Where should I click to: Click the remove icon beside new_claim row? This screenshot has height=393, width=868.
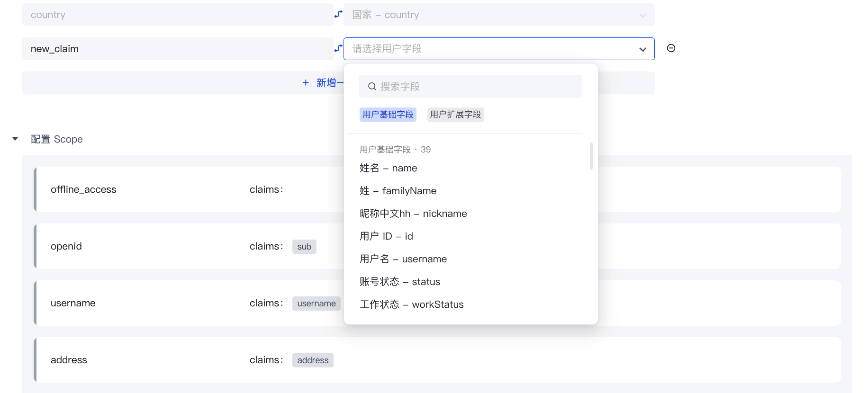(x=671, y=48)
